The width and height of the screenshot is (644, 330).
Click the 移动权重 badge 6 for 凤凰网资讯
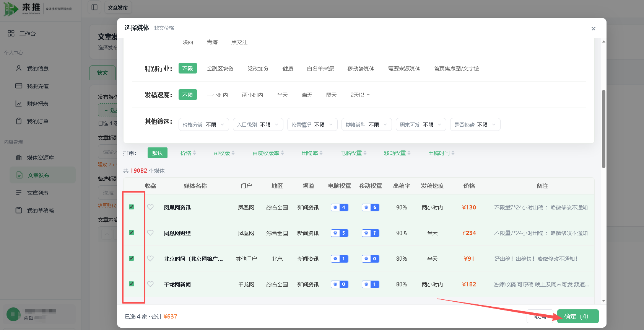point(371,207)
